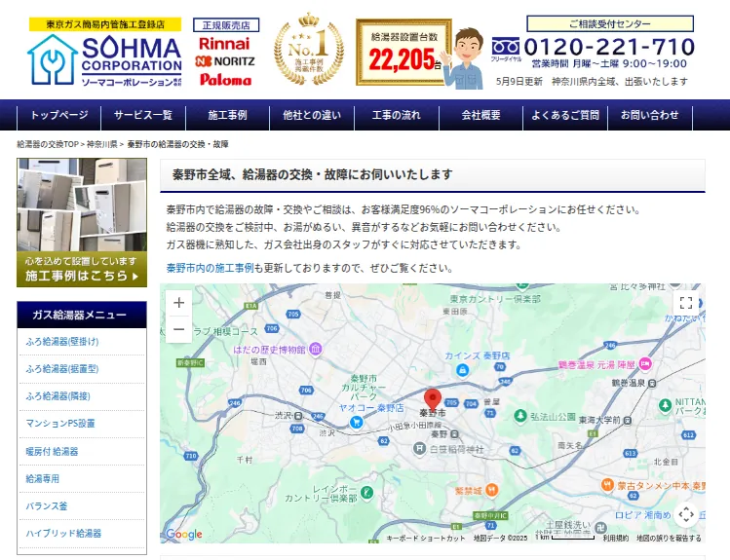Open マンションPS設置 menu link

pyautogui.click(x=60, y=424)
